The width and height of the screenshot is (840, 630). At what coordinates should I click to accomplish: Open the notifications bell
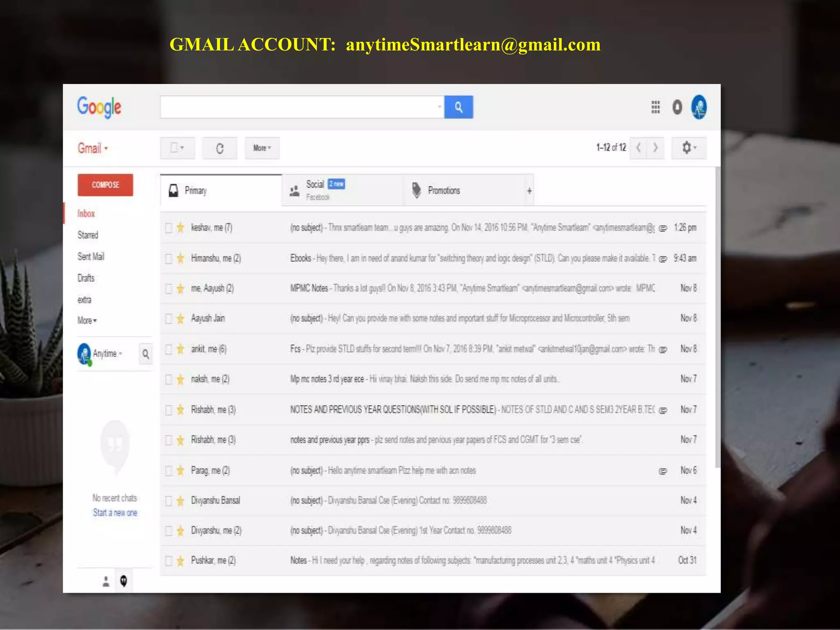pyautogui.click(x=677, y=107)
